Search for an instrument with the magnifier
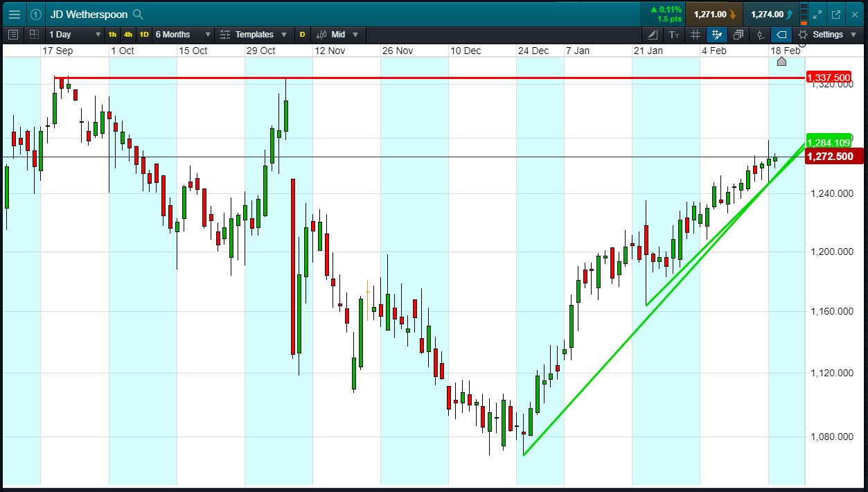This screenshot has width=868, height=492. (x=138, y=14)
